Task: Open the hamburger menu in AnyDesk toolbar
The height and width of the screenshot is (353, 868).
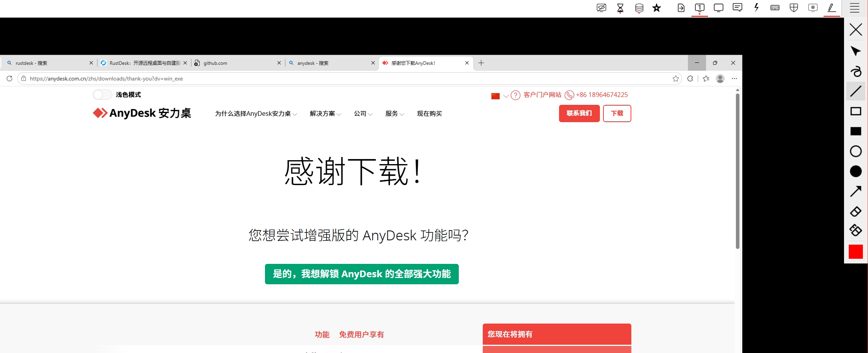Action: [855, 8]
